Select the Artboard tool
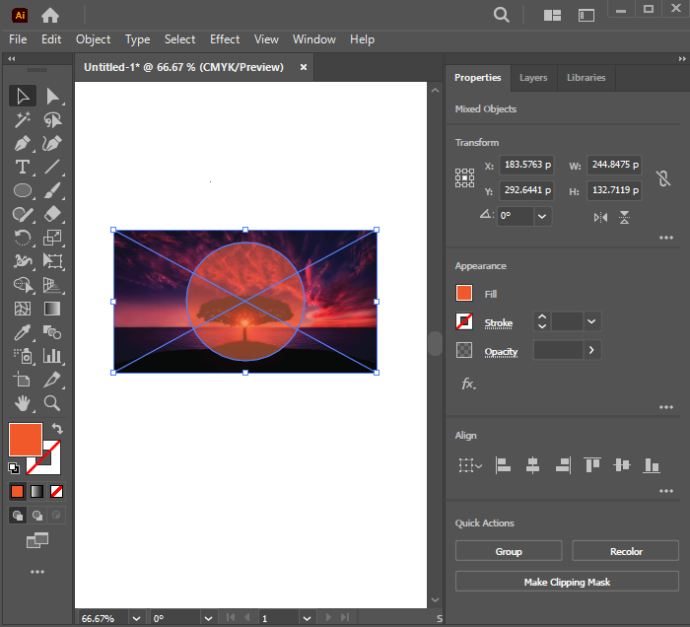 point(22,379)
